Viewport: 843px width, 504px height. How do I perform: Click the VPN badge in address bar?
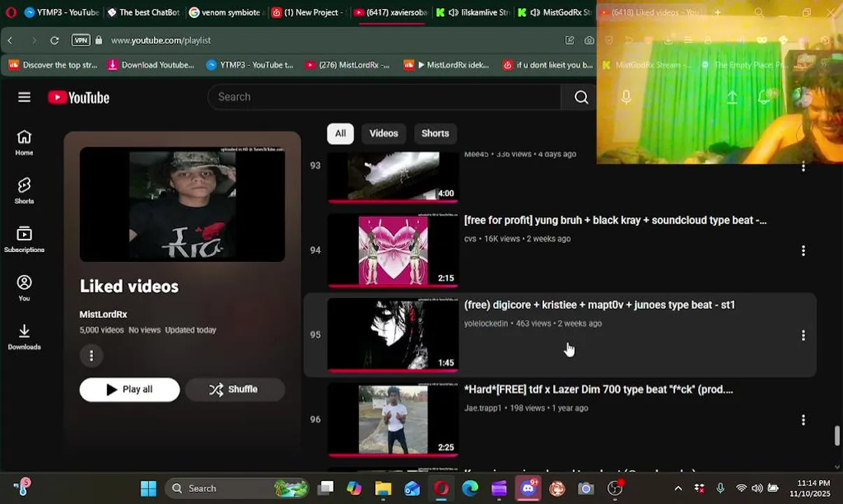pos(81,41)
